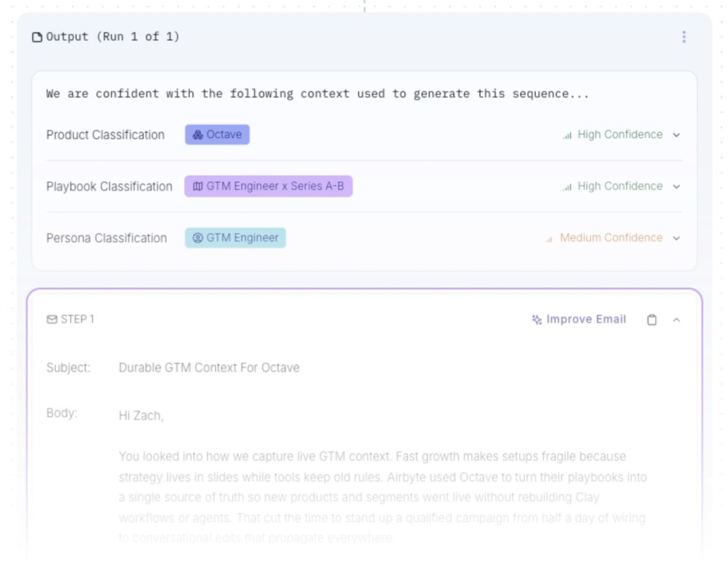Click the 'Subject:' field label

click(68, 368)
